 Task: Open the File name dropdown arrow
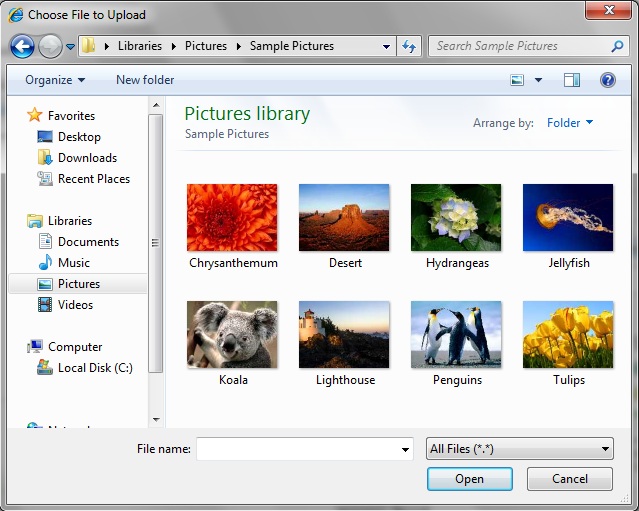405,449
